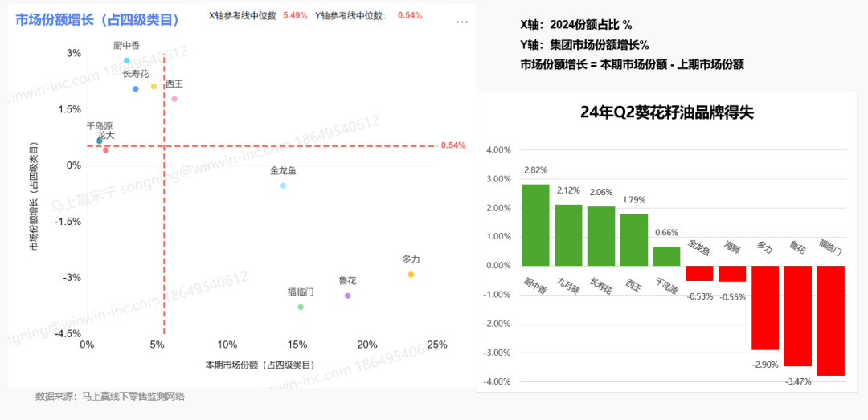Open the three-dot more options menu
The image size is (868, 420).
pyautogui.click(x=462, y=22)
